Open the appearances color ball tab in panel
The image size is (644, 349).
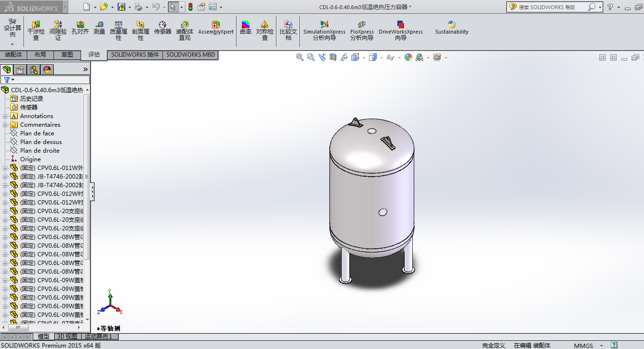click(47, 70)
